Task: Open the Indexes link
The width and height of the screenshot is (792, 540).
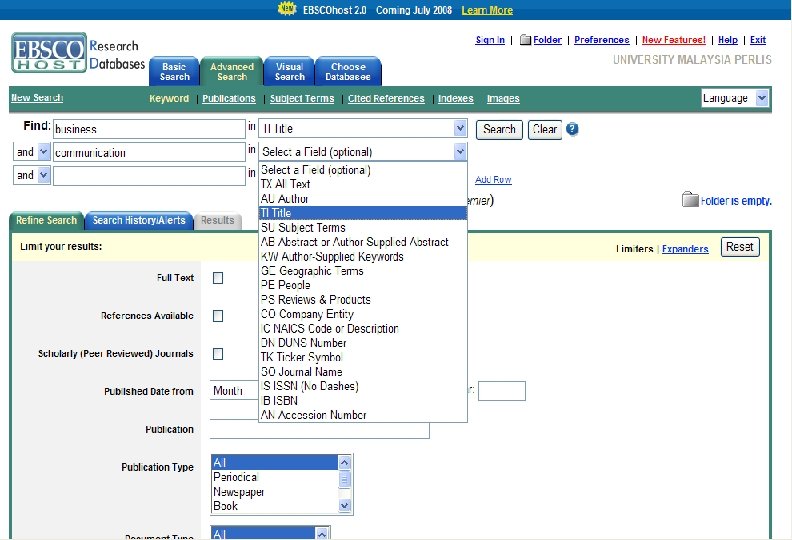Action: tap(456, 99)
